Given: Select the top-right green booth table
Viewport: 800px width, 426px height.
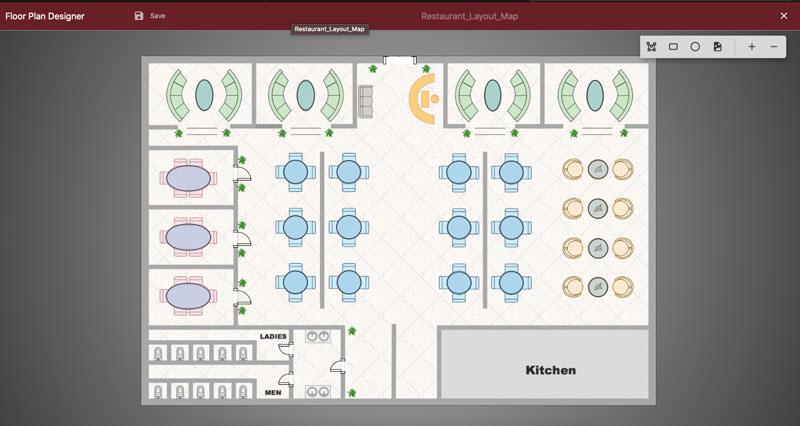Looking at the screenshot, I should point(596,95).
